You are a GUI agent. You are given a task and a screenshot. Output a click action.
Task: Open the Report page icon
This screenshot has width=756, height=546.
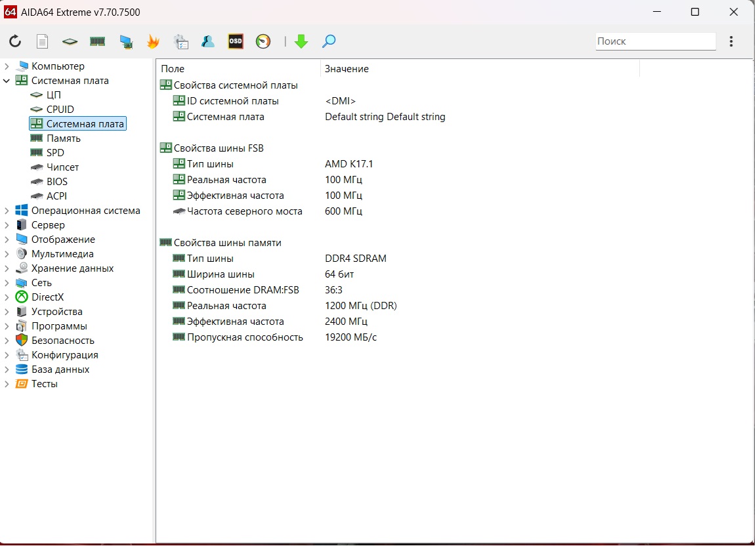[43, 41]
